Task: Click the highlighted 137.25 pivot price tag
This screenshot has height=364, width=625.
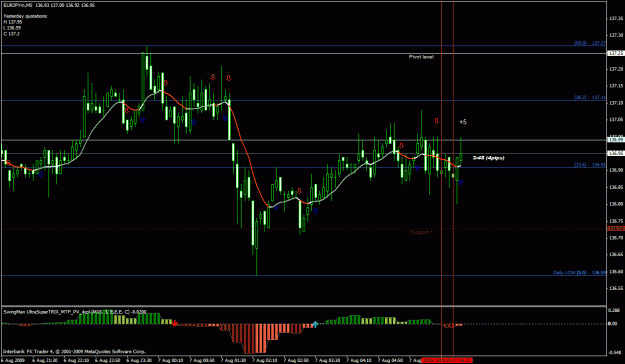Action: point(615,53)
